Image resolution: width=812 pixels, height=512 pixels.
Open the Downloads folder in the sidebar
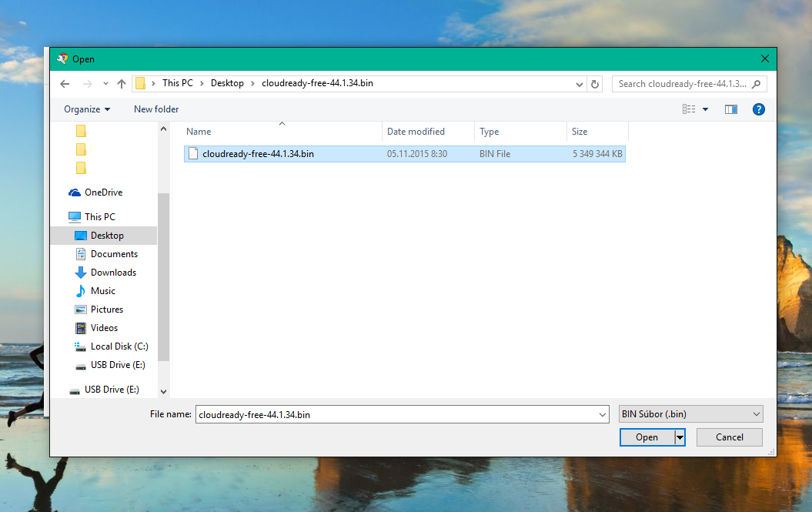pos(113,273)
